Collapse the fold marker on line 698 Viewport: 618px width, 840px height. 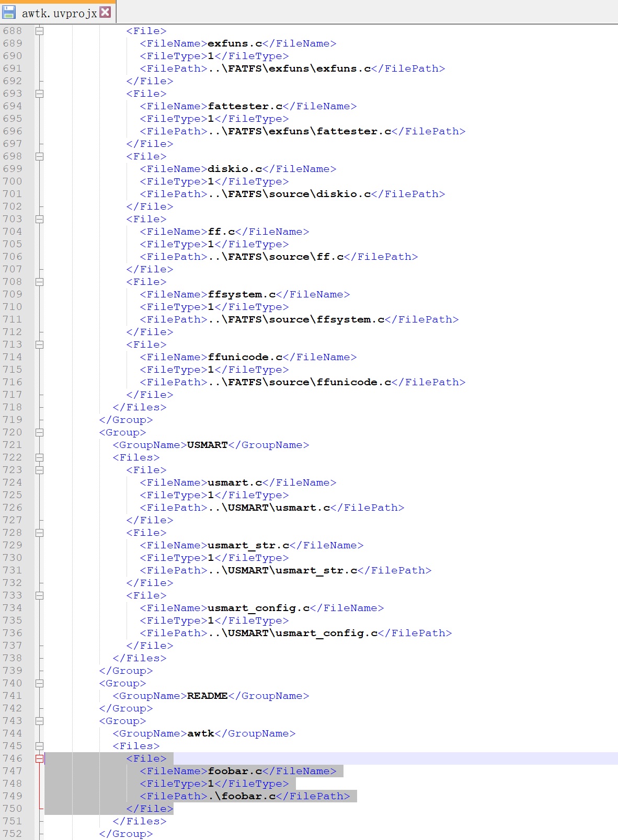(x=39, y=156)
